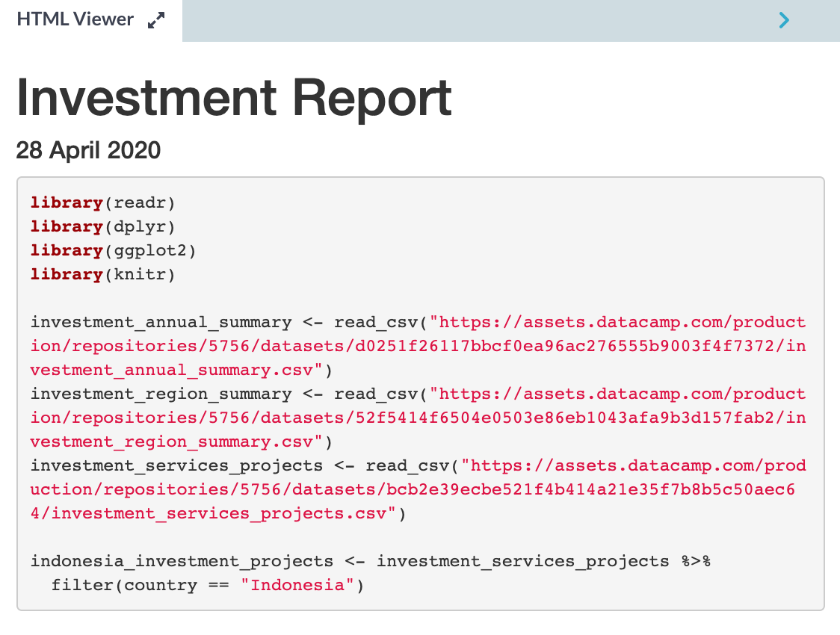Click the 28 April 2020 date
Image resolution: width=840 pixels, height=635 pixels.
click(x=88, y=150)
